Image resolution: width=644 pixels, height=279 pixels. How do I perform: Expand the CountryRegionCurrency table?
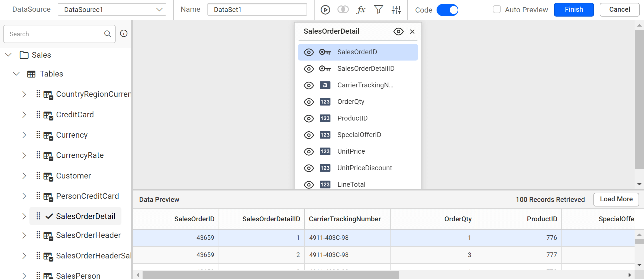[24, 94]
